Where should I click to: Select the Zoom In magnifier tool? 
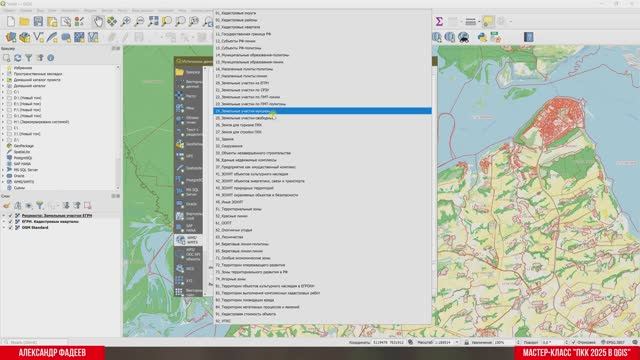pos(126,22)
